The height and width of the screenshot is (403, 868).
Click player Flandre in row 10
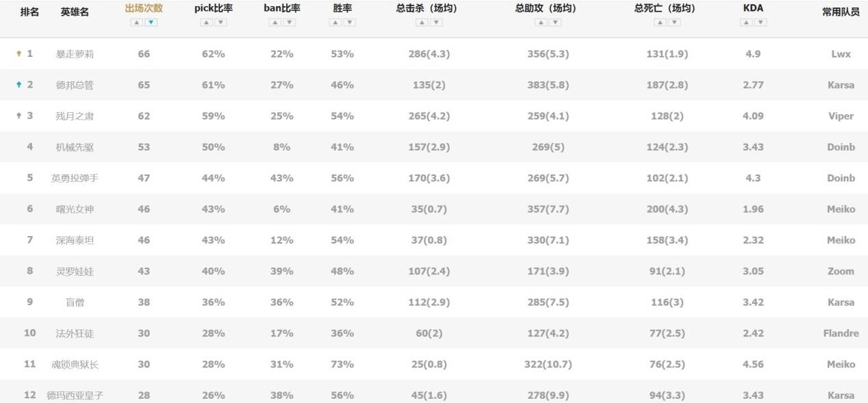coord(841,333)
